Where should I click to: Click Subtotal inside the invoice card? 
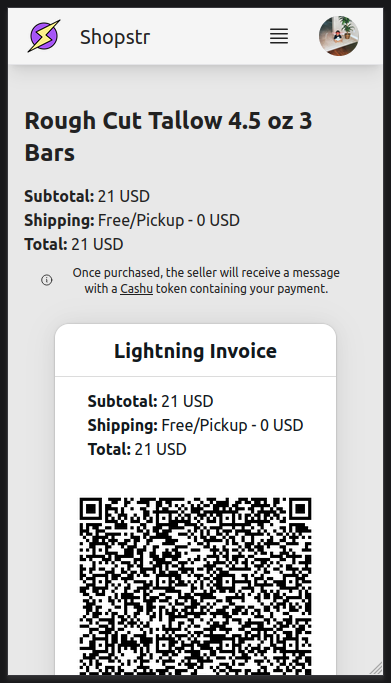151,401
